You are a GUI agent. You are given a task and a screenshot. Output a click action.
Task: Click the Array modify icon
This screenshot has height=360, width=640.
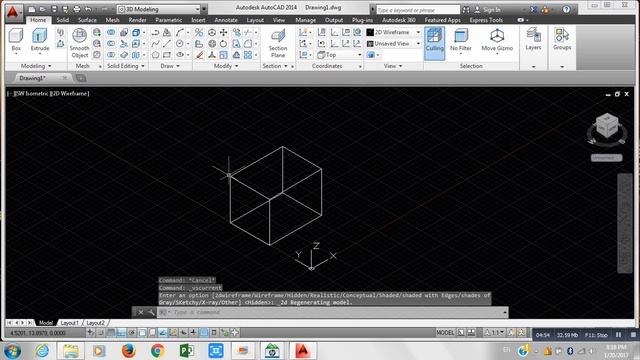248,55
